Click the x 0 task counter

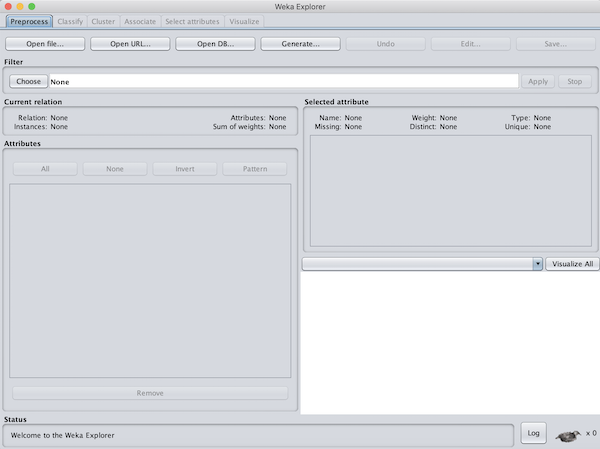point(591,433)
